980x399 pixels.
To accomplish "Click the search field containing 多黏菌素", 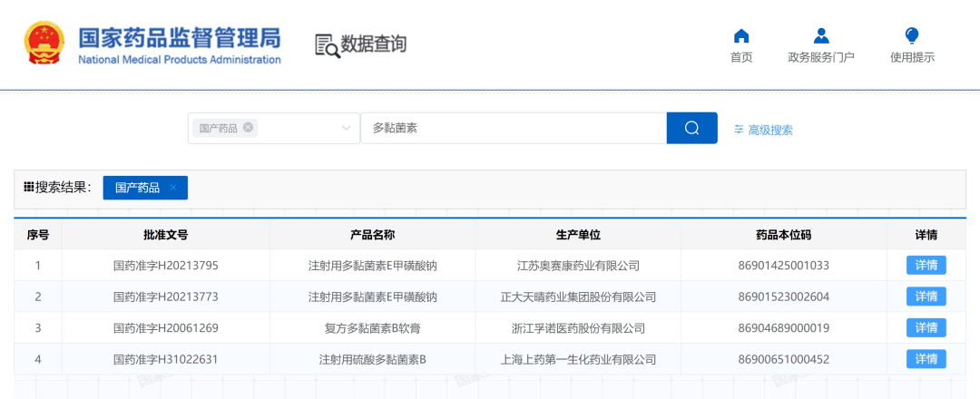I will point(513,128).
